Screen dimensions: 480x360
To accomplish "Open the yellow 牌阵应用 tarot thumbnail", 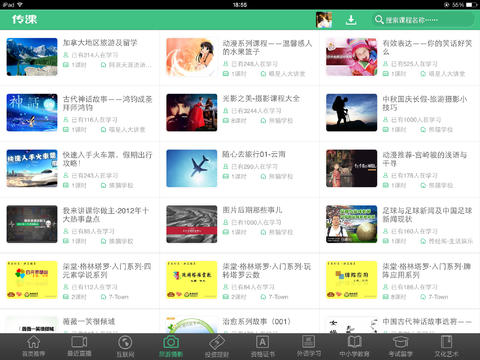I will click(352, 280).
